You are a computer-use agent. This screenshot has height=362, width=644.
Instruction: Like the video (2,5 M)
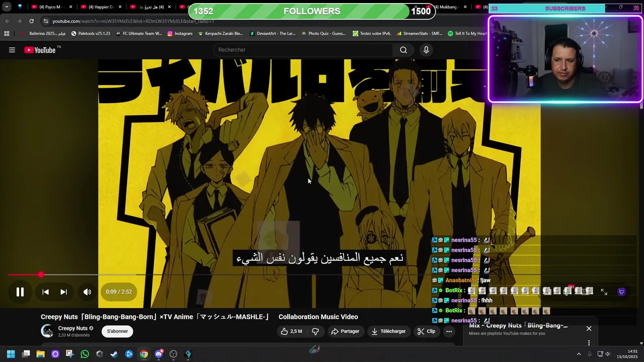[x=291, y=331]
